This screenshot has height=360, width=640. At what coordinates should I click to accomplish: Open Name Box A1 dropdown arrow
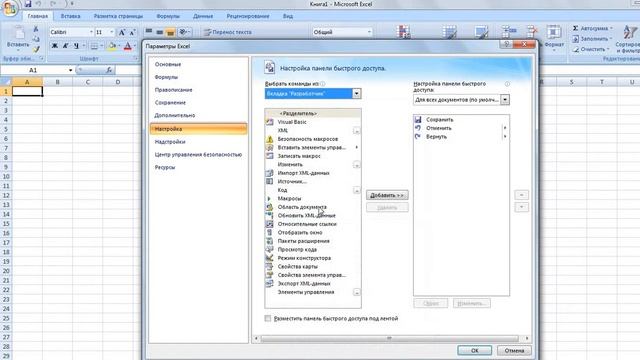(x=70, y=70)
